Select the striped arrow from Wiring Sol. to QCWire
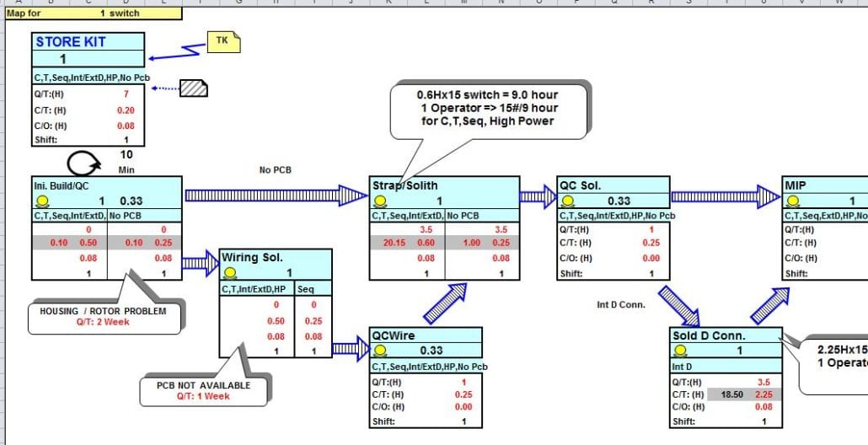The image size is (868, 445). 351,349
